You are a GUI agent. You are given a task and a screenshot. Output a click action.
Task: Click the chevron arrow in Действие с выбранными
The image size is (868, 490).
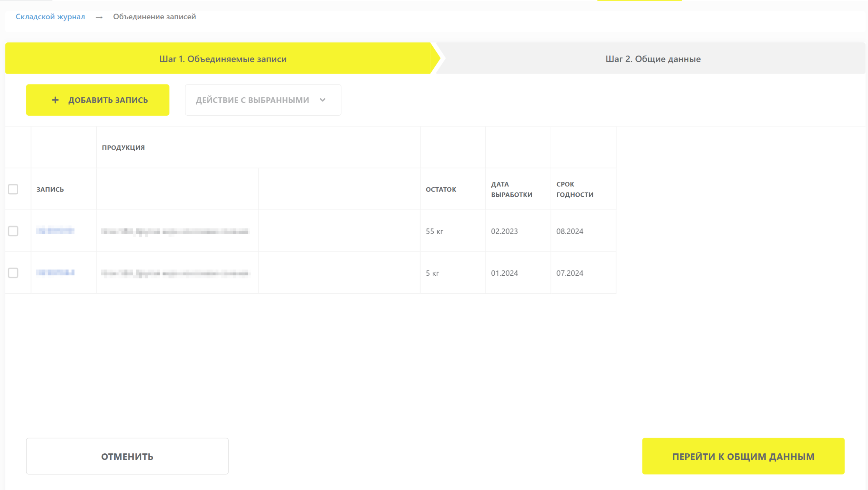click(x=323, y=100)
